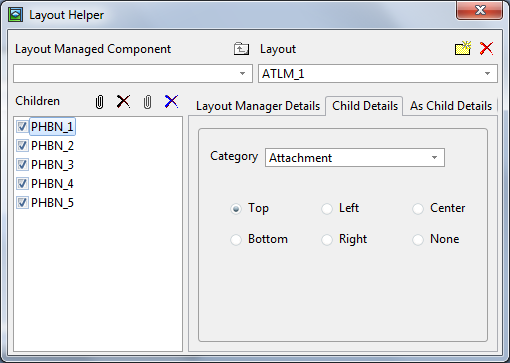The image size is (510, 363).
Task: Switch to Layout Manager Details tab
Action: 258,106
